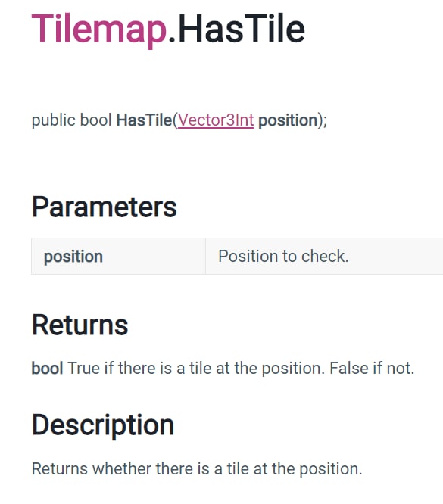Click non-bold 'bool' keyword in signature

(x=95, y=120)
